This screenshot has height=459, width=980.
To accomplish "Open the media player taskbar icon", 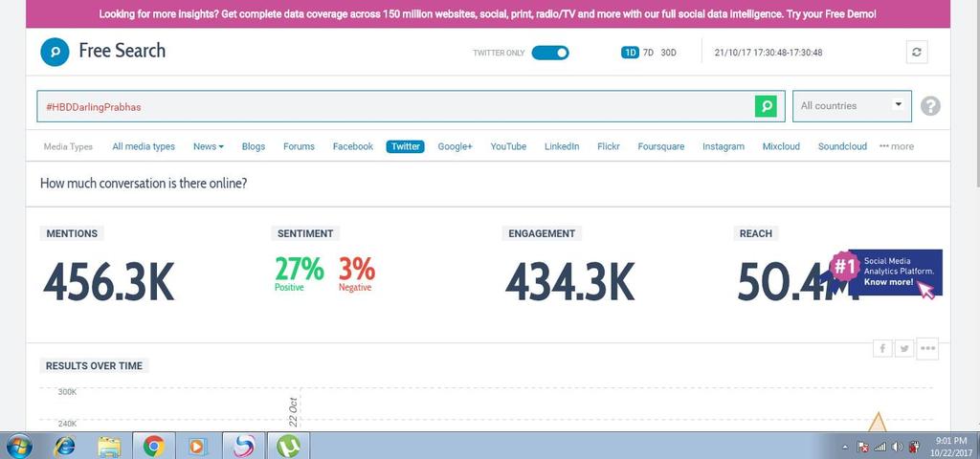I will pos(196,447).
